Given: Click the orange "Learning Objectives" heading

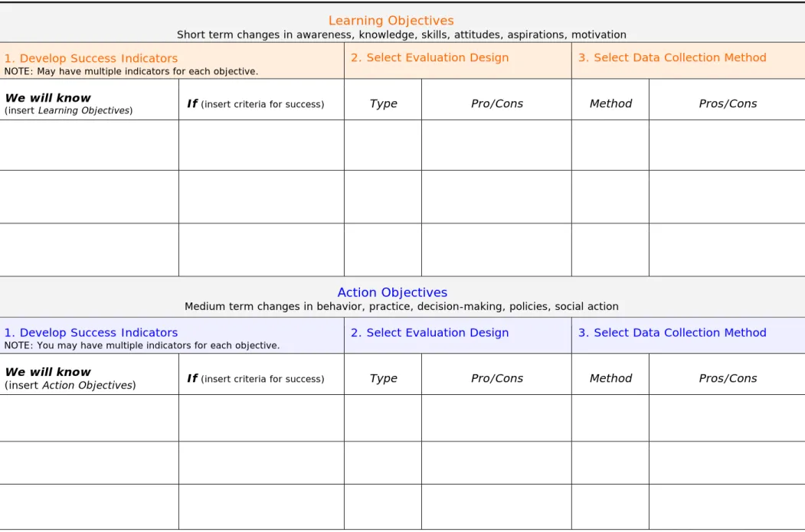Looking at the screenshot, I should coord(391,21).
